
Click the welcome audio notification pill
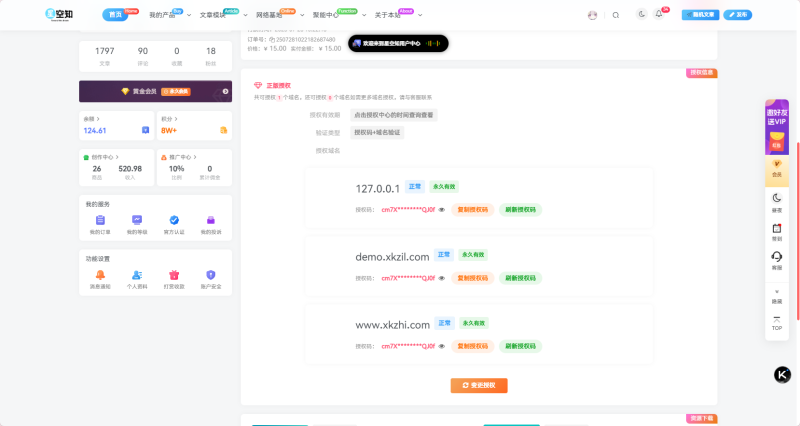tap(398, 43)
